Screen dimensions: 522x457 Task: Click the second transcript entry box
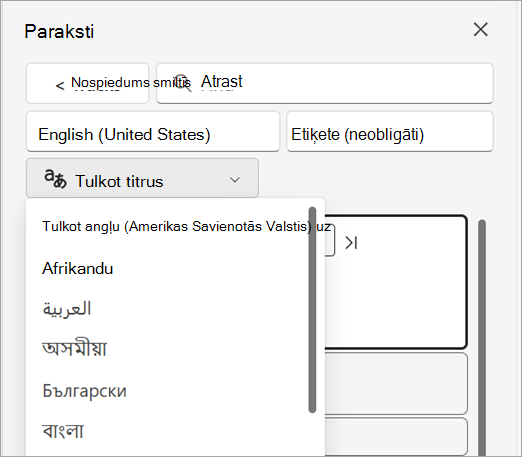click(396, 384)
